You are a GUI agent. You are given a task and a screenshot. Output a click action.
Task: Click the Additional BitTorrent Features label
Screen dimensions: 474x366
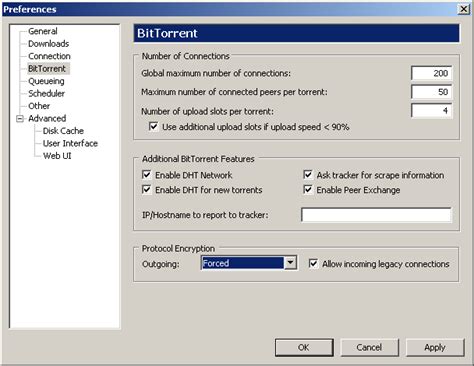(198, 159)
